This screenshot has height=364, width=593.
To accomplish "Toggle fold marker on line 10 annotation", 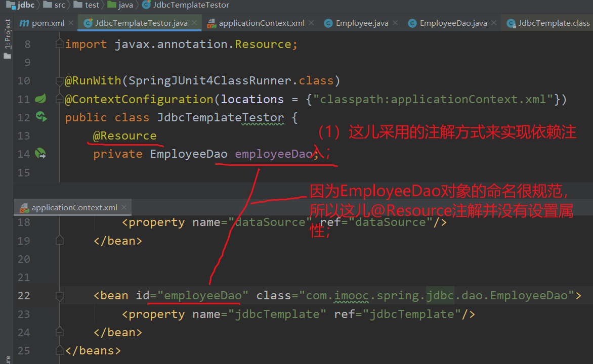I will [x=59, y=80].
